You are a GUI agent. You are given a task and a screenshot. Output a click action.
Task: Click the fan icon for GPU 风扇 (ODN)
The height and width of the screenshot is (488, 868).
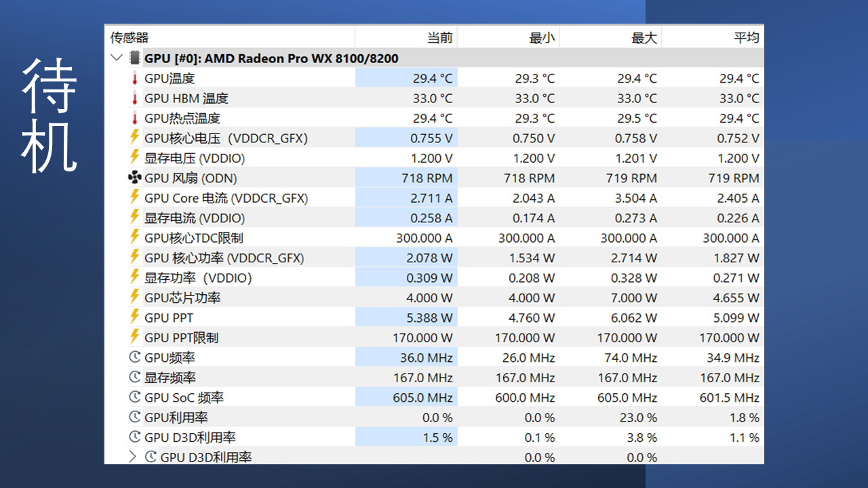[134, 178]
